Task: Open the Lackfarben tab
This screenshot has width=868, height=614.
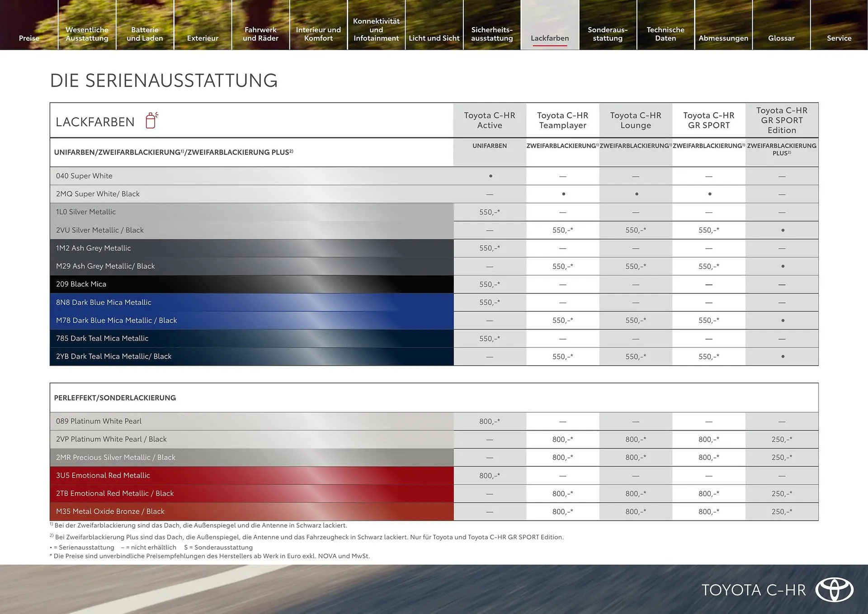Action: pos(550,38)
